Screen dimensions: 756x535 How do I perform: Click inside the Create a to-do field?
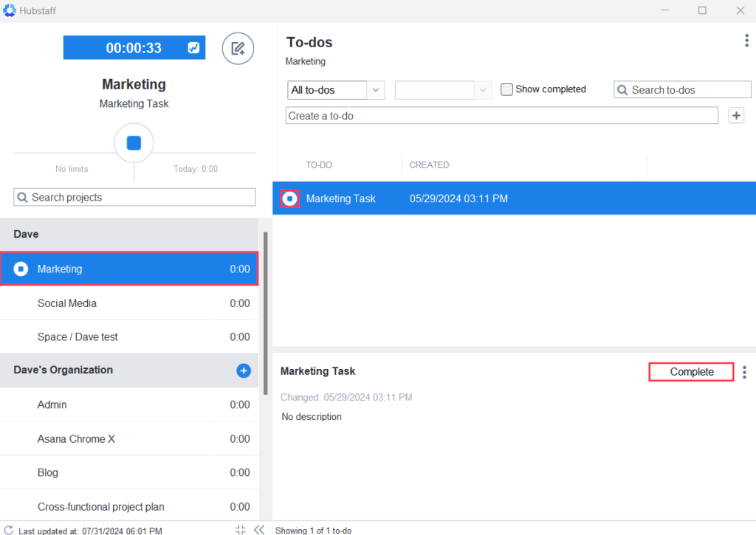tap(502, 115)
